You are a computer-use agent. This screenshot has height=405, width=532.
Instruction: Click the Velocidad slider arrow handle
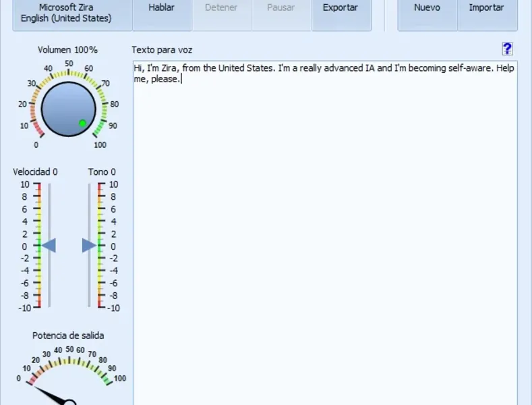point(49,245)
